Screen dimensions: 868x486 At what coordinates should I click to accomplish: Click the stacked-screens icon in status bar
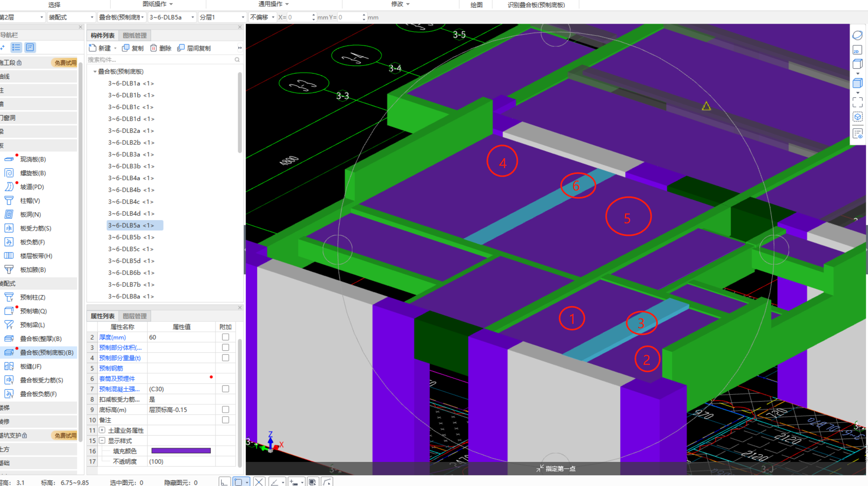point(312,482)
